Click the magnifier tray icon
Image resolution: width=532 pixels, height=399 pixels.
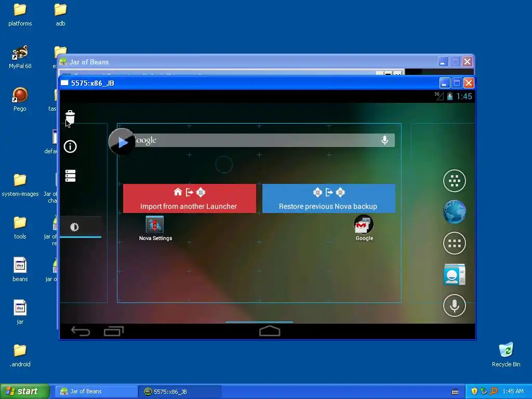point(494,391)
